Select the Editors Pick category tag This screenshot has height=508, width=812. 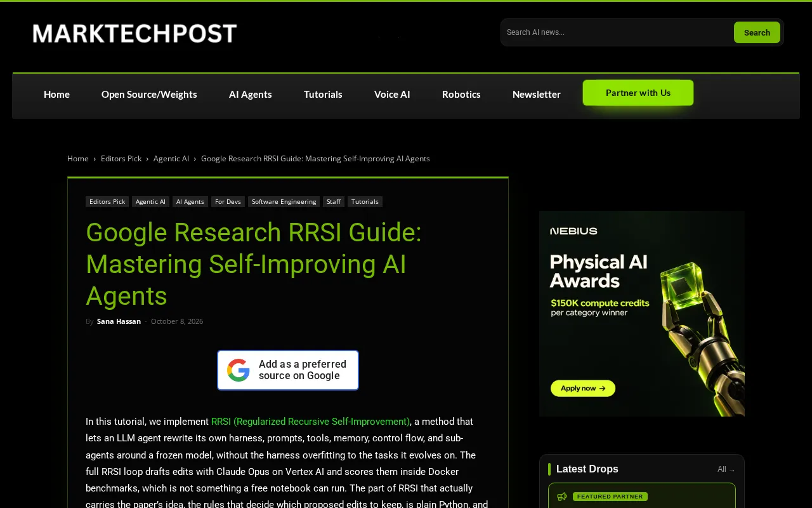coord(107,201)
